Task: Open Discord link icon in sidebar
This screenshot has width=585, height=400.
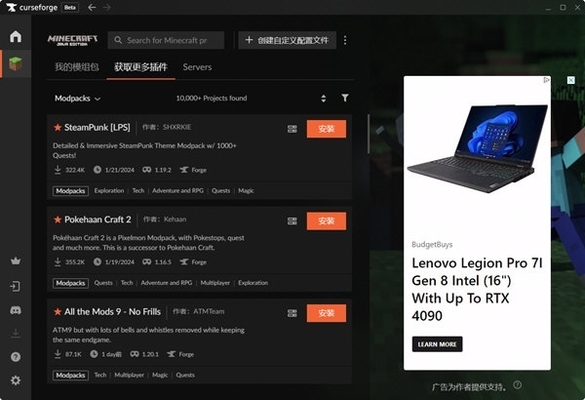Action: 16,310
